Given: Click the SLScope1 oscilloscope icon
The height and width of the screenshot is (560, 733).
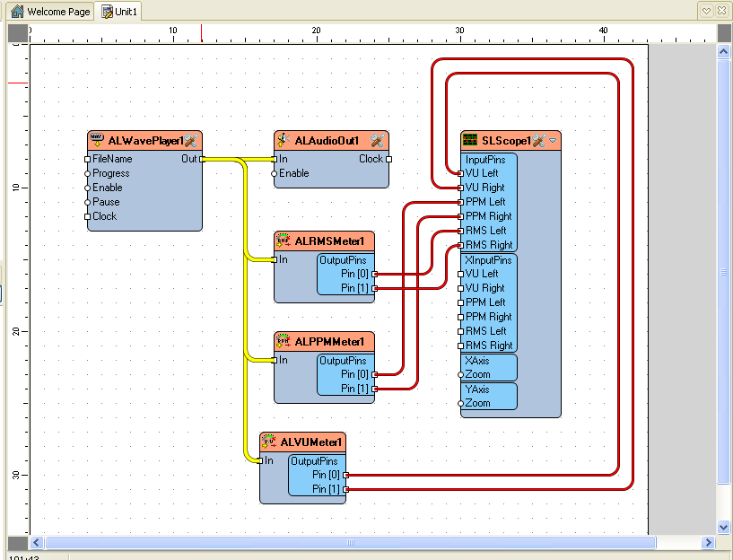Looking at the screenshot, I should click(x=470, y=141).
